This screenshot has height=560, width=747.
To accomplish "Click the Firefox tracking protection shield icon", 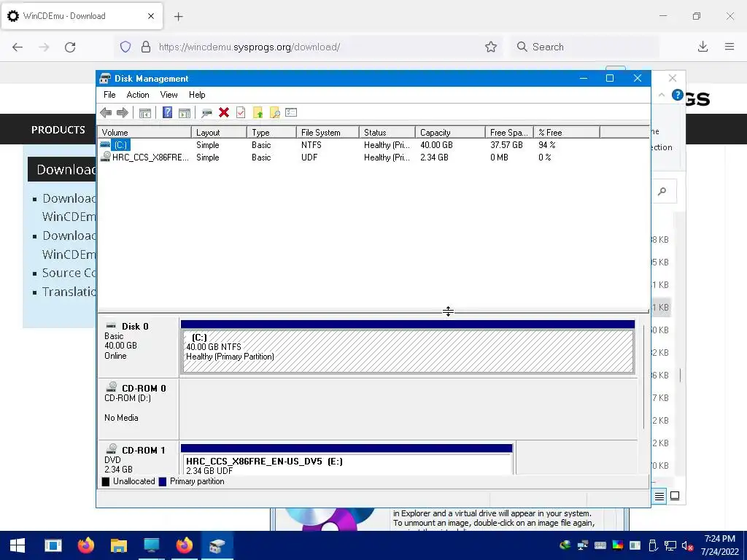I will [x=125, y=47].
